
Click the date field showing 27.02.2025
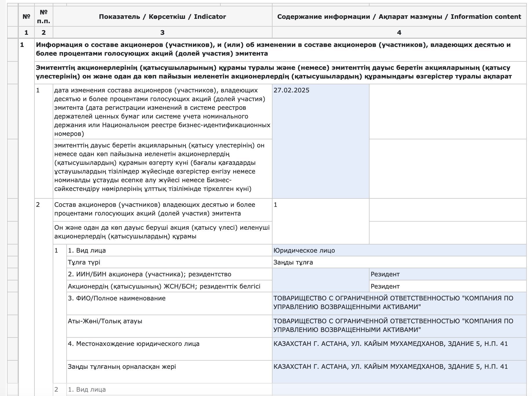coord(320,141)
